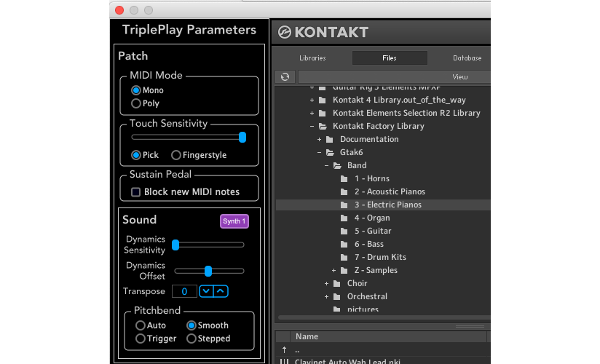The image size is (600, 364).
Task: Click the folder icon beside 1 - Horns
Action: 344,178
